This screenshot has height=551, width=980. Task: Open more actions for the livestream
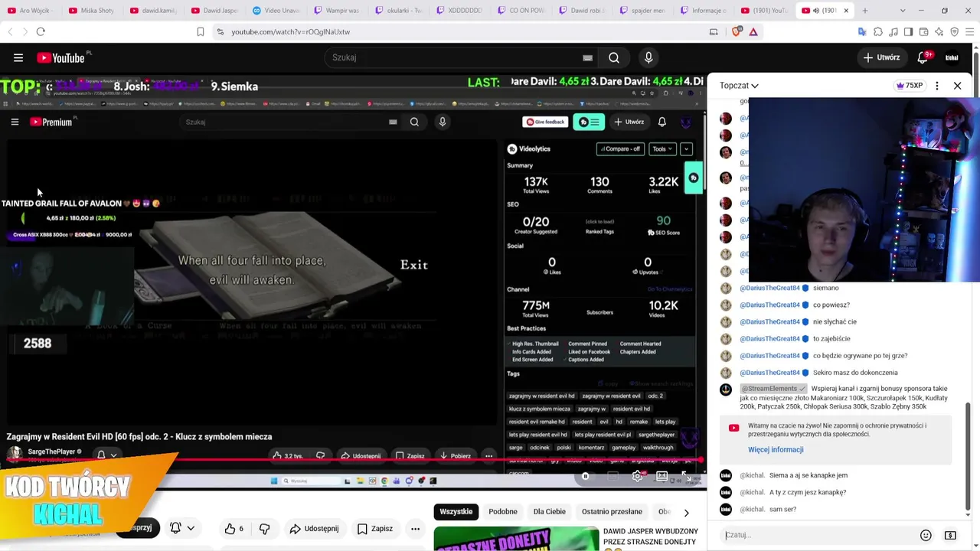coord(415,529)
